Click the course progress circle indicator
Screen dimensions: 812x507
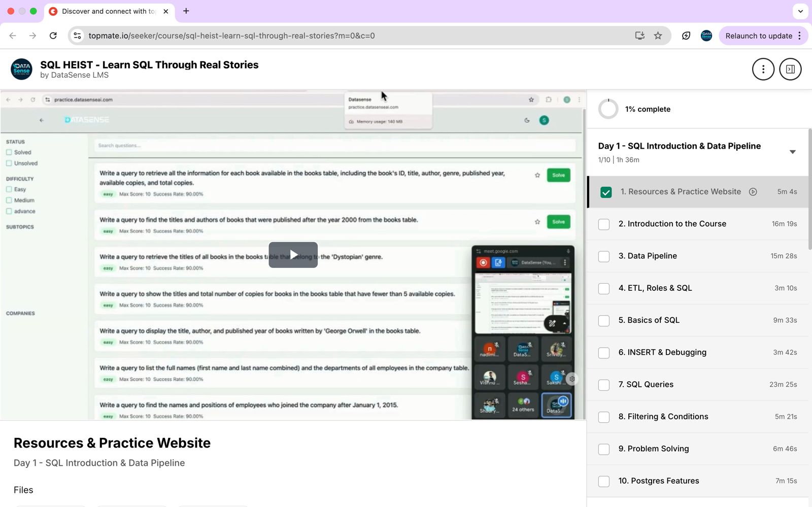click(608, 109)
